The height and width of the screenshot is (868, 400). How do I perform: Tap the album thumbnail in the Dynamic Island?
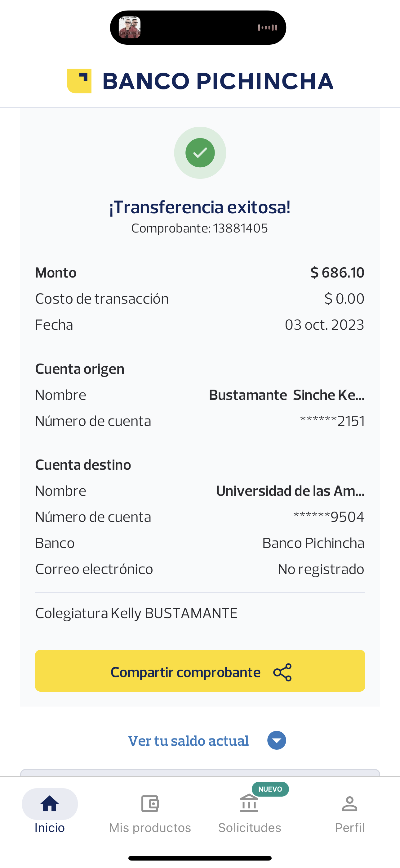[x=130, y=28]
